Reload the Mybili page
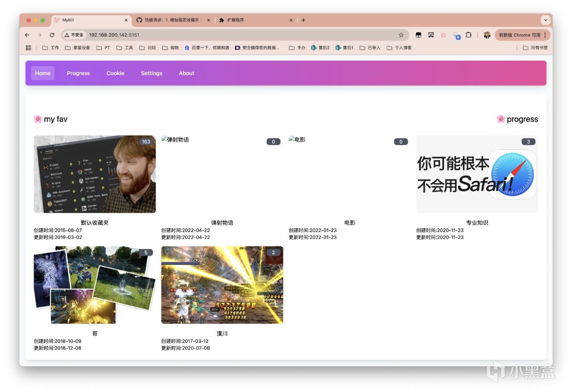 point(52,35)
